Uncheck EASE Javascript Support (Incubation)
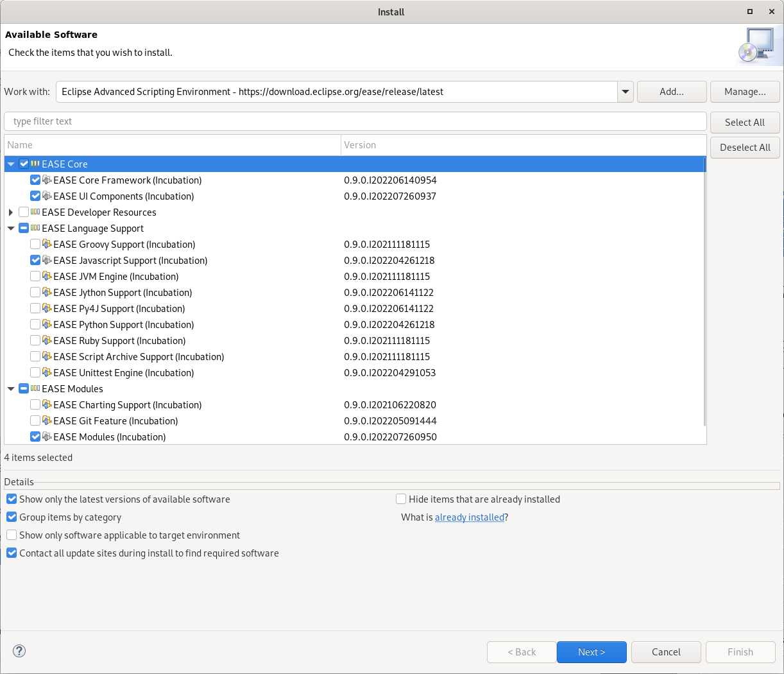The image size is (784, 674). [x=35, y=260]
